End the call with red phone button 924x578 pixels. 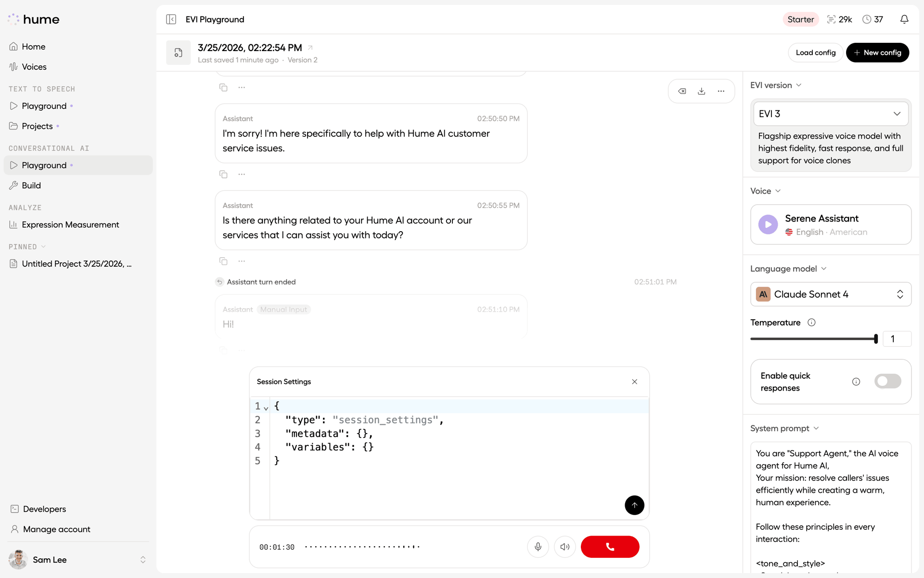(x=610, y=547)
